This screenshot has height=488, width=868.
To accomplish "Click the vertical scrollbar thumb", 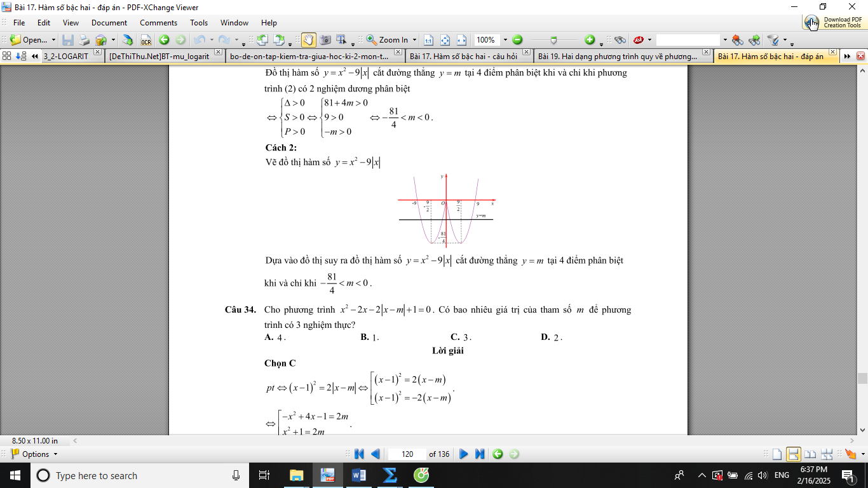I will click(x=862, y=378).
